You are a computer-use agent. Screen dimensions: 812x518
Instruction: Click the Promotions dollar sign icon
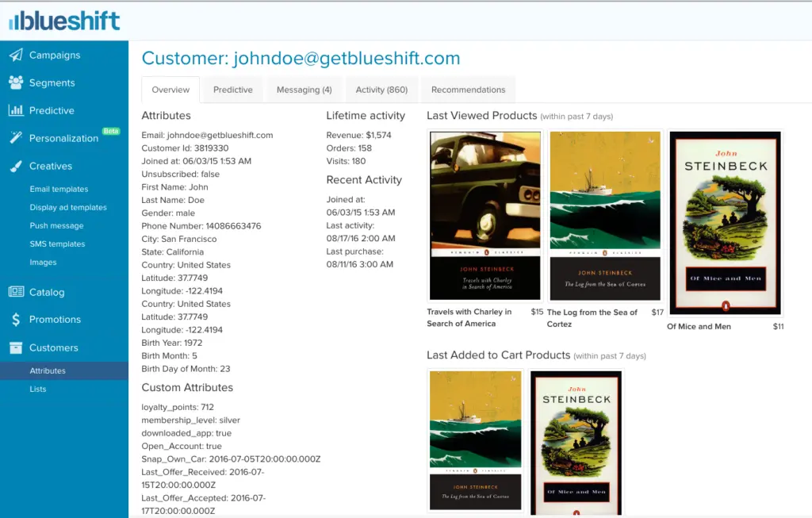16,319
